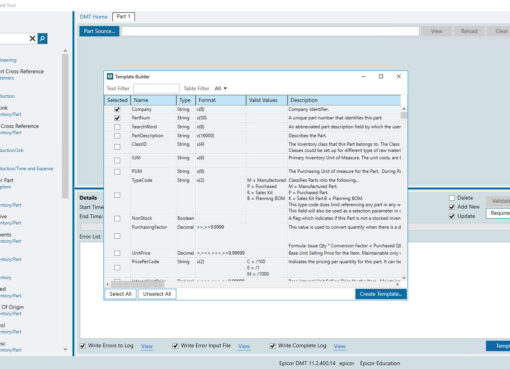The height and width of the screenshot is (369, 510).
Task: Open the Required fields dropdown at right
Action: (x=498, y=213)
